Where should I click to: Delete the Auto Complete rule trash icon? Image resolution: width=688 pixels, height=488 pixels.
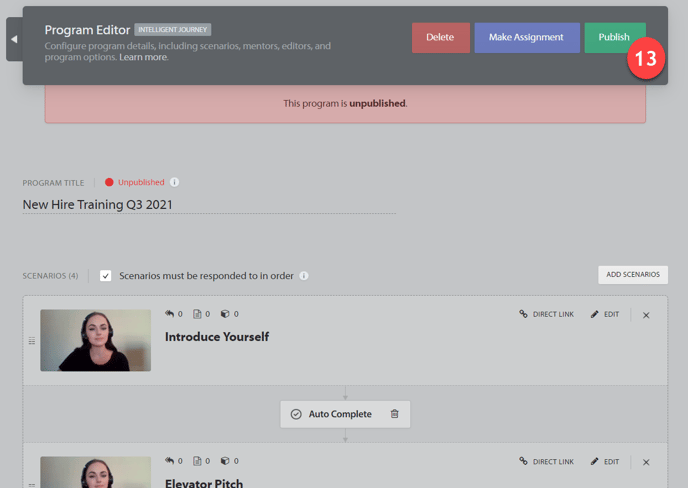(395, 414)
